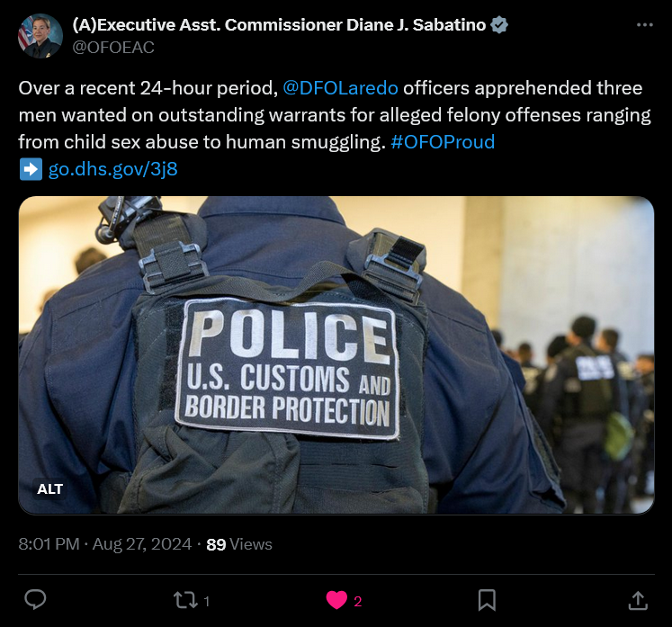Image resolution: width=672 pixels, height=627 pixels.
Task: View the like count of 2
Action: tap(358, 602)
